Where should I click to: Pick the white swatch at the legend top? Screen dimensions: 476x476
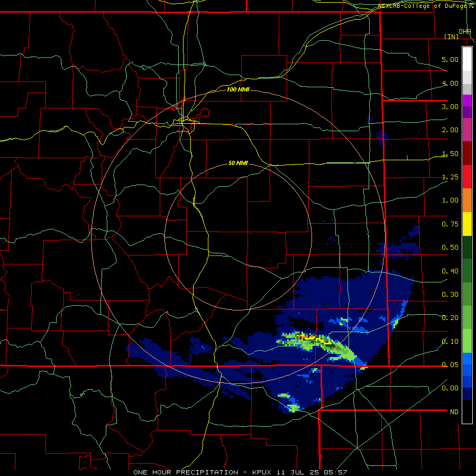(x=467, y=59)
